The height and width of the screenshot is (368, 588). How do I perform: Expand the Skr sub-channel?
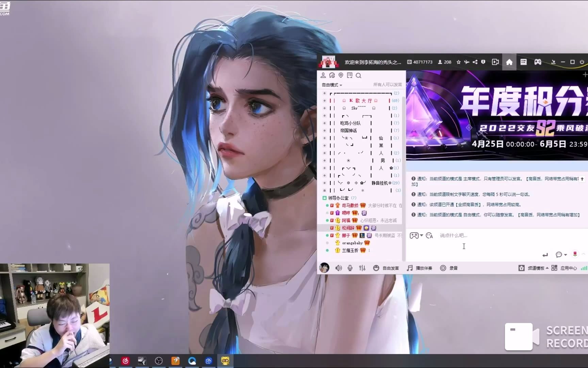tap(324, 108)
